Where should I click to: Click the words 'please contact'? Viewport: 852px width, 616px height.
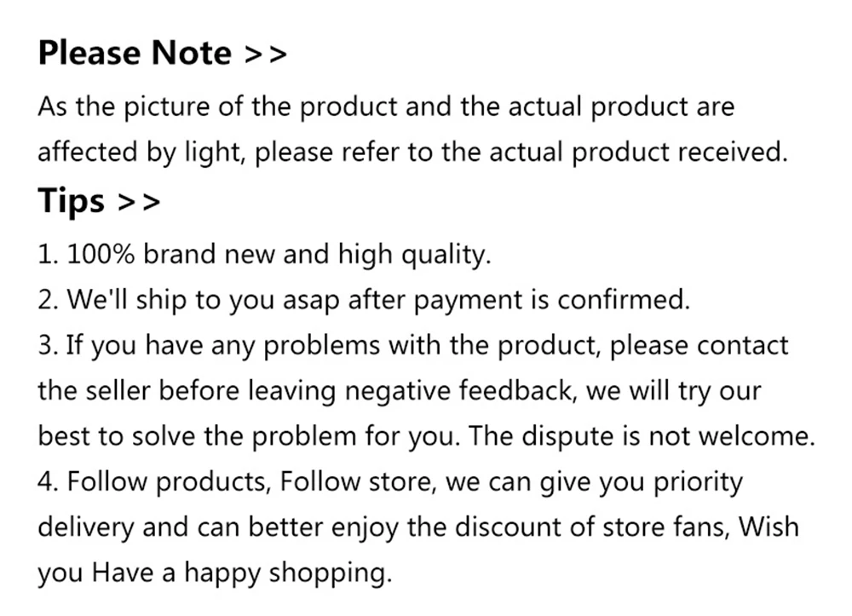699,346
